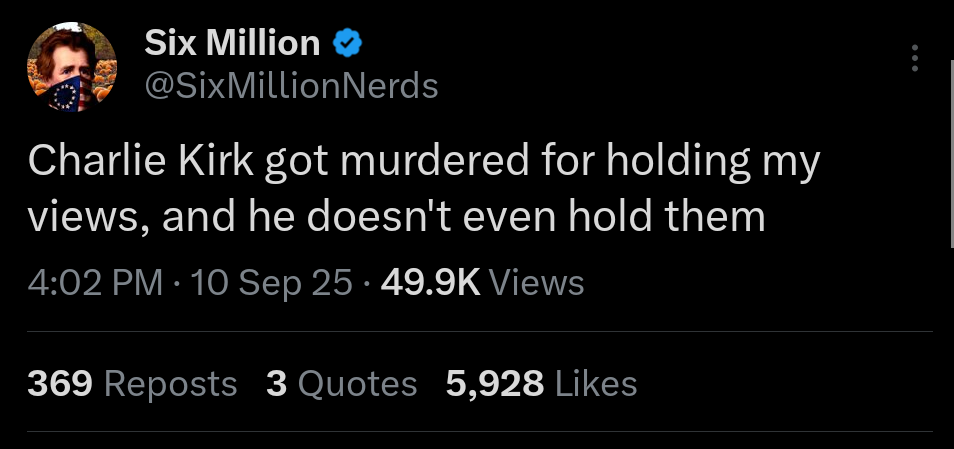This screenshot has height=449, width=954.
Task: Click the Six Million display name
Action: click(x=232, y=43)
